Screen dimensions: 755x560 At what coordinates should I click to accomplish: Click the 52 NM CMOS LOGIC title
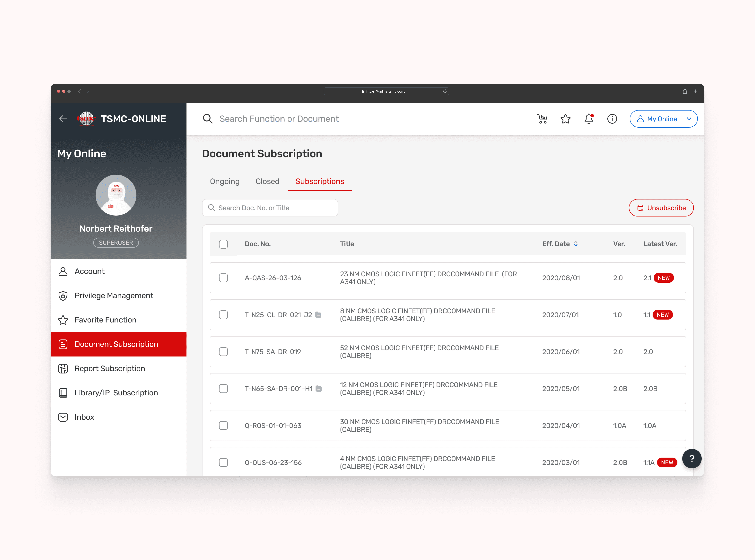coord(419,352)
